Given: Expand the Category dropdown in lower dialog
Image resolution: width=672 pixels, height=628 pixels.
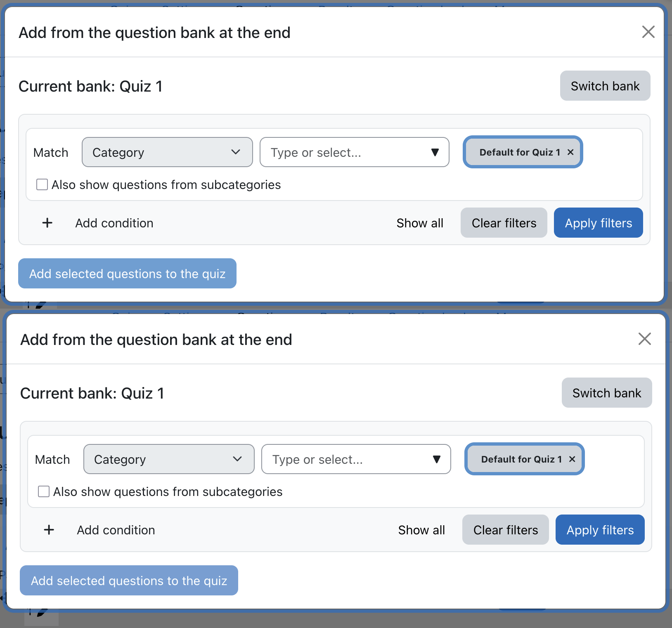Looking at the screenshot, I should coord(169,459).
